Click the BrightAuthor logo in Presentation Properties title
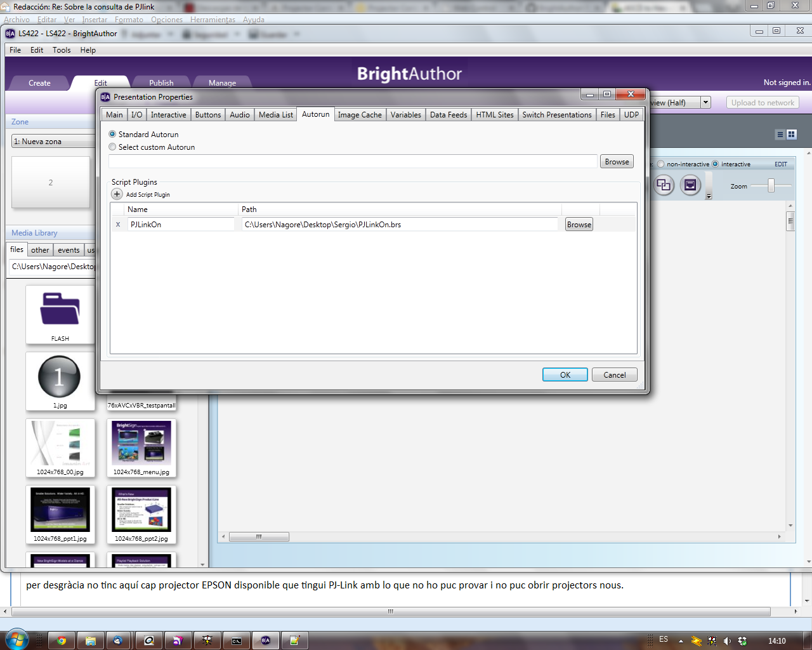The image size is (812, 650). (x=105, y=97)
